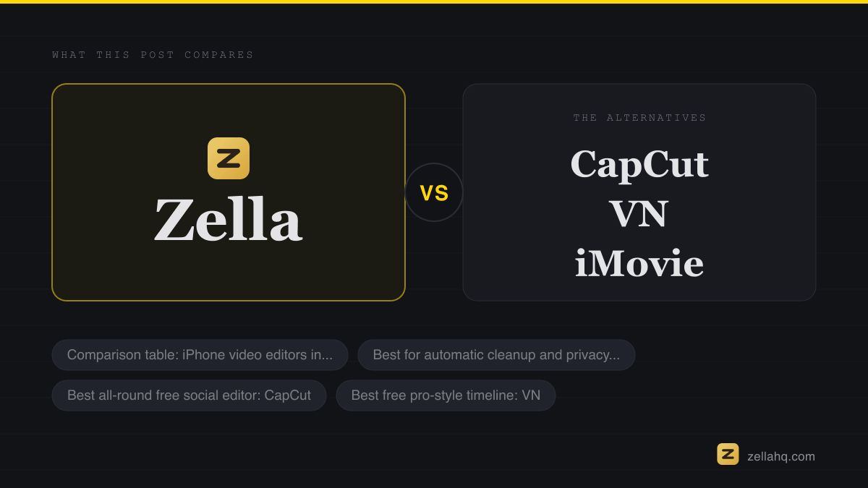Click the VN alternative name

(x=639, y=214)
